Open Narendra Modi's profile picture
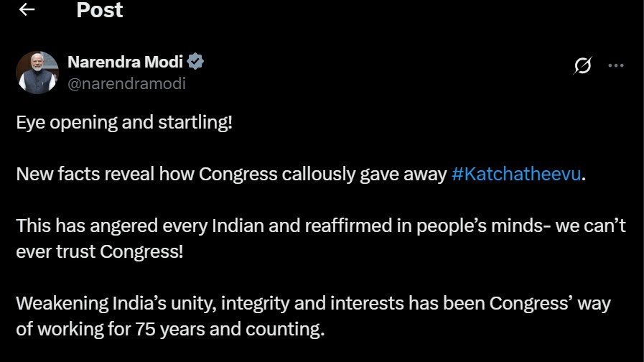The width and height of the screenshot is (644, 362). (x=37, y=73)
